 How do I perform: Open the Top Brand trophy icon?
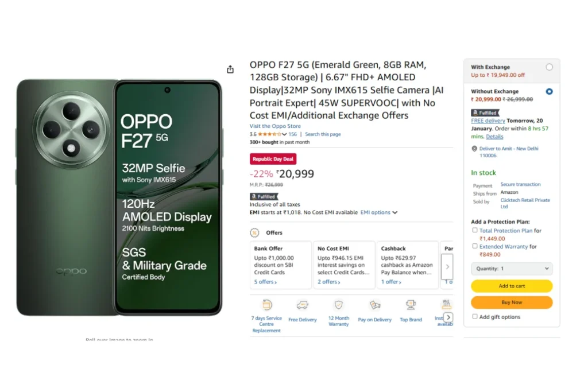411,305
